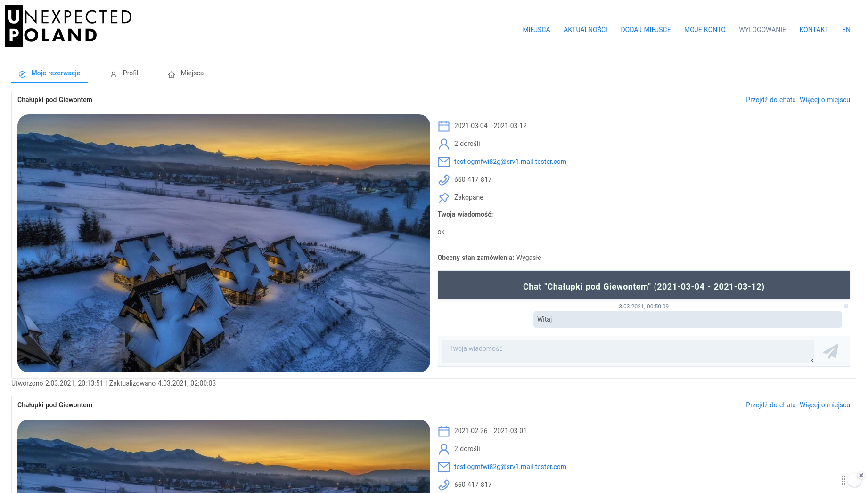Switch to the Miejsca tab
The image size is (868, 493).
tap(186, 73)
